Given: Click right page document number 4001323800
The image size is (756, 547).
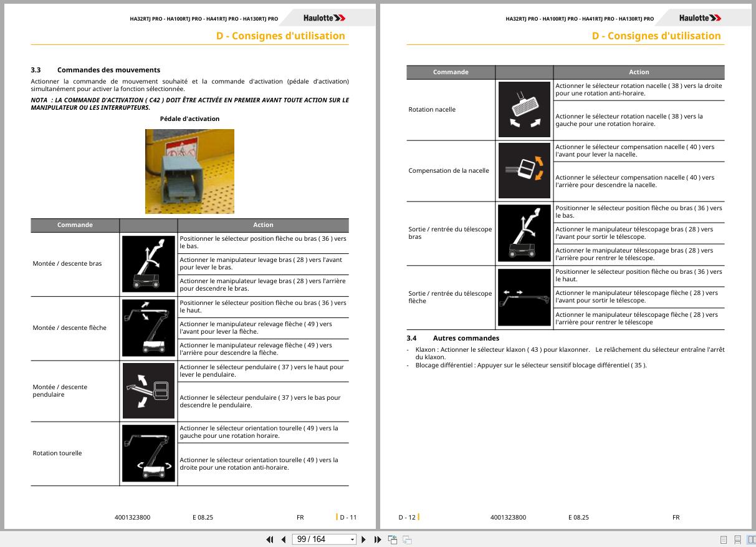Looking at the screenshot, I should click(508, 517).
